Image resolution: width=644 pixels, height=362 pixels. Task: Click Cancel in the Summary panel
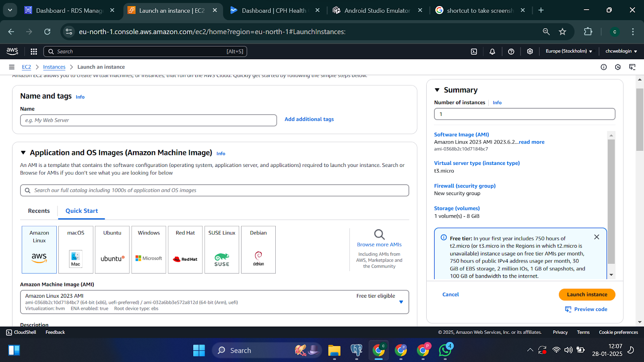(x=450, y=294)
